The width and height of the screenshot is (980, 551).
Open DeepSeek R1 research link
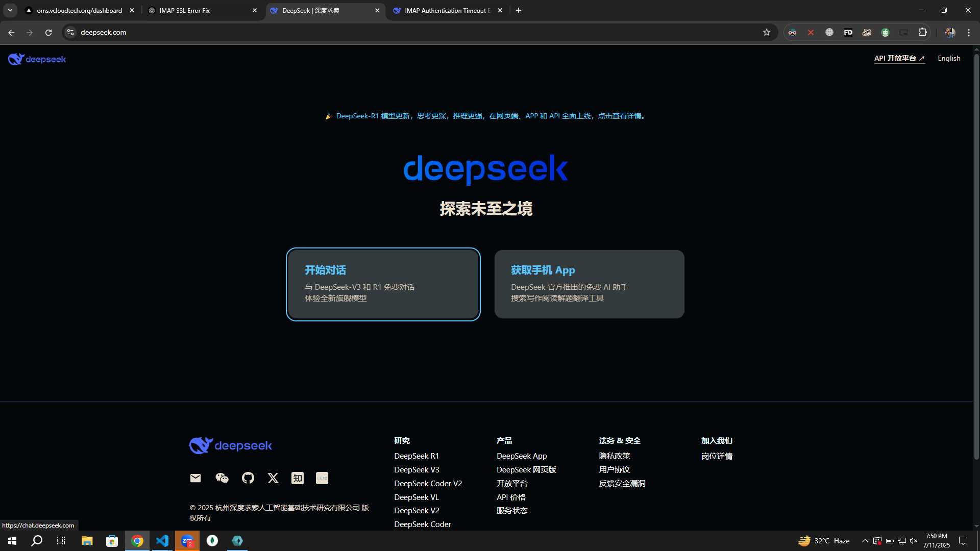[416, 456]
